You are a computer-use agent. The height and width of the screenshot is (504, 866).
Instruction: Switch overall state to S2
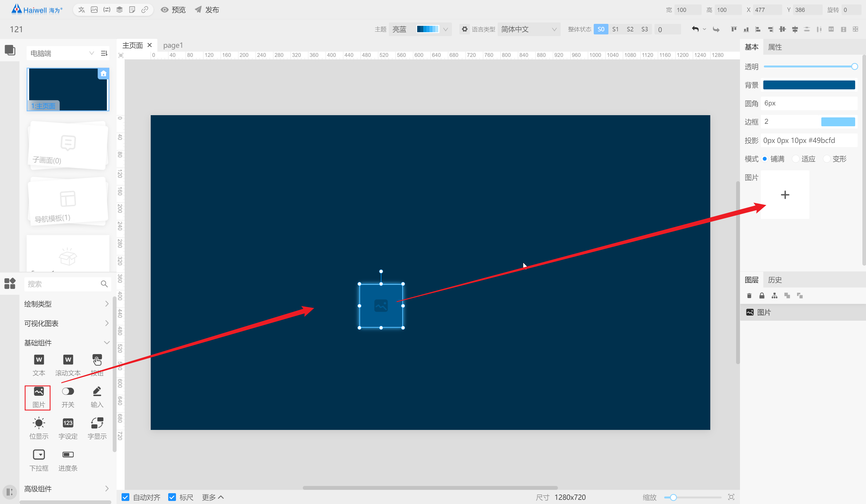click(630, 29)
